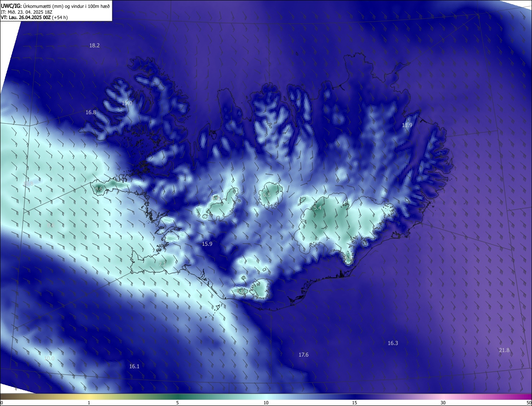This screenshot has width=532, height=406.
Task: Click the colorbar tick label 30
Action: tap(443, 403)
